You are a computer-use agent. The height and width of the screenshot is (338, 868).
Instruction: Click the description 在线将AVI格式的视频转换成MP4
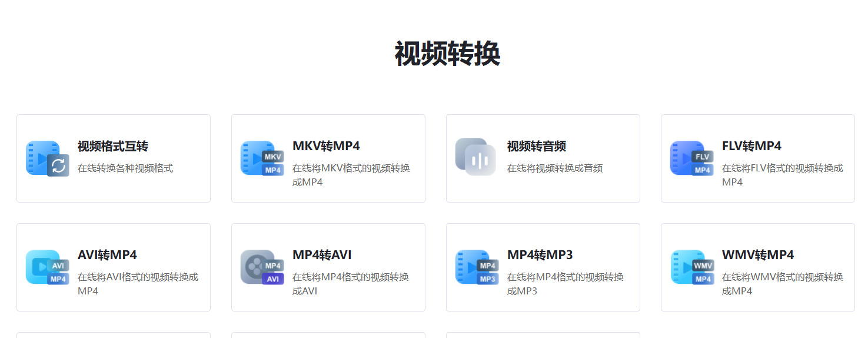(x=138, y=284)
